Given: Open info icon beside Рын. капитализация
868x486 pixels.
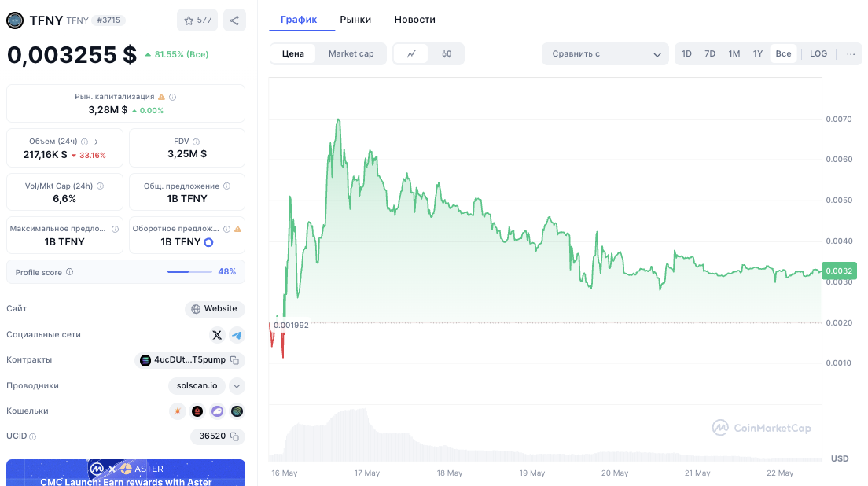Looking at the screenshot, I should [x=173, y=97].
